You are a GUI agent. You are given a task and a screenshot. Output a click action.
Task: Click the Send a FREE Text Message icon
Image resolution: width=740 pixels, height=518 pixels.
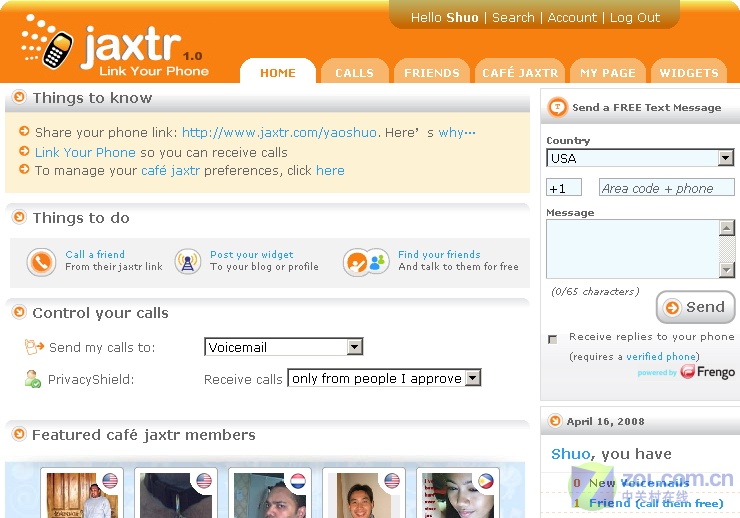tap(557, 107)
